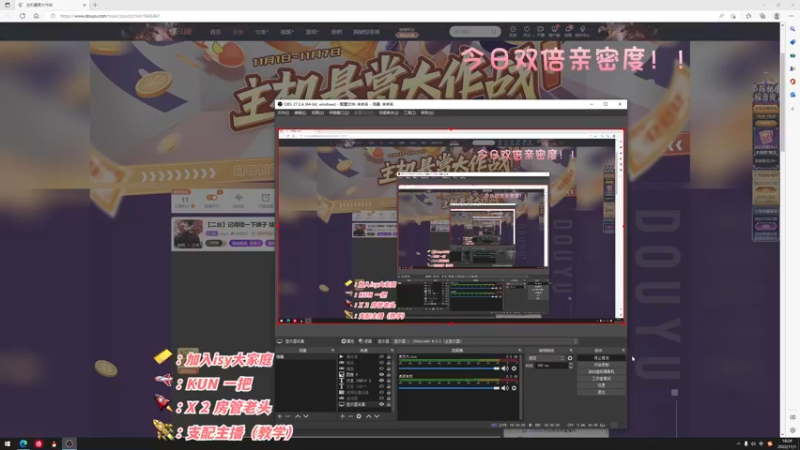Screen dimensions: 800x450
Task: Open the OBS 工具 menu
Action: click(x=410, y=113)
